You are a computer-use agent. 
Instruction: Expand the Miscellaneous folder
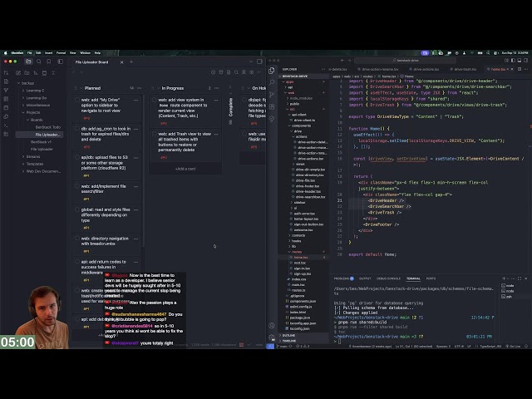coord(23,106)
